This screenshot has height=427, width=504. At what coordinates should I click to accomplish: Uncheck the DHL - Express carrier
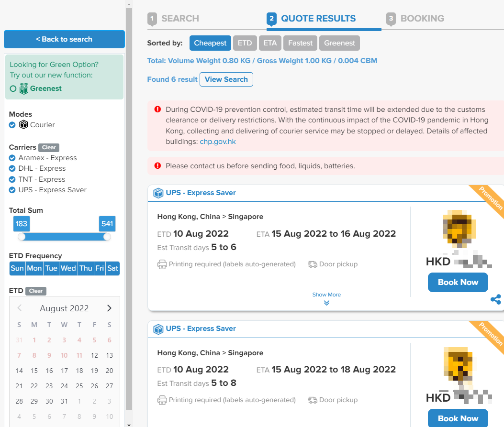point(12,168)
